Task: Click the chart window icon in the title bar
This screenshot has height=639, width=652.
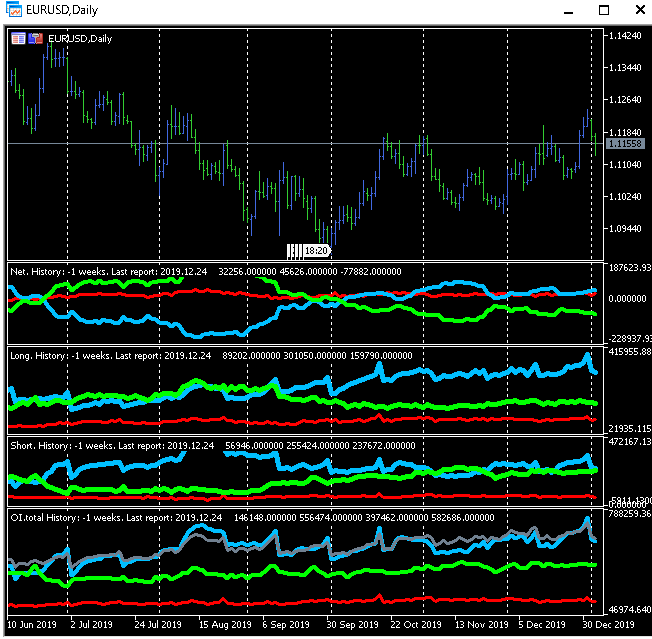Action: pos(14,9)
